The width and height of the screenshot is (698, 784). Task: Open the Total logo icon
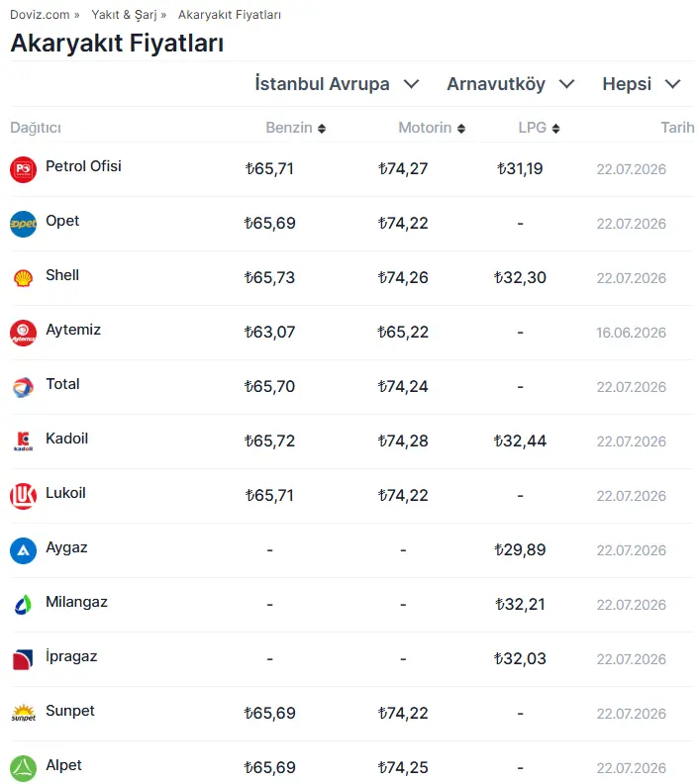[23, 387]
